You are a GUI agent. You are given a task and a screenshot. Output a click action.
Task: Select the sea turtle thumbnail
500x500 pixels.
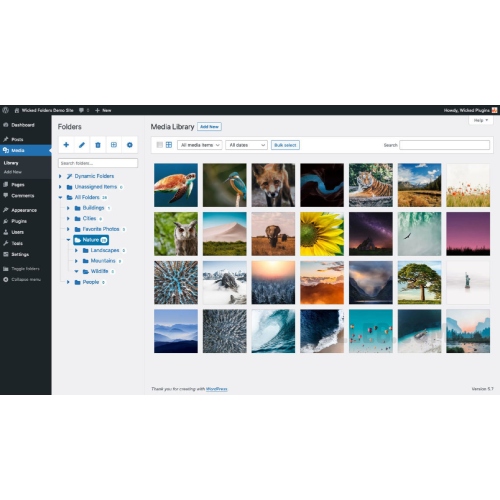pyautogui.click(x=176, y=185)
